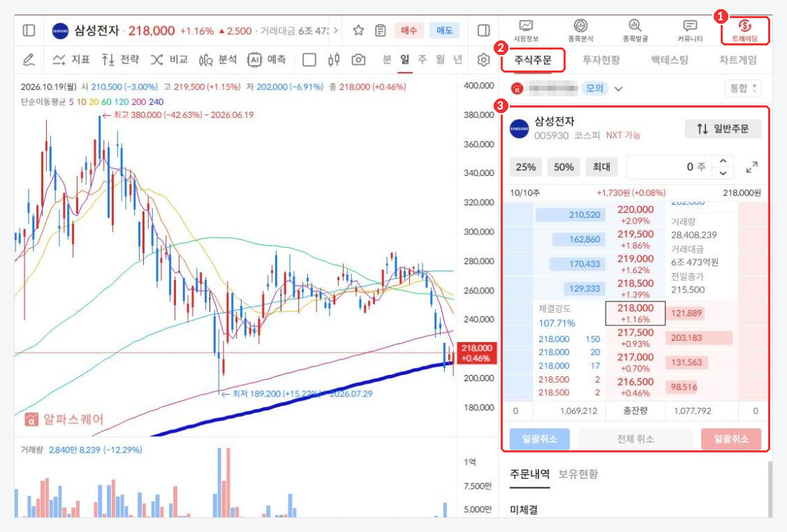This screenshot has width=787, height=532.
Task: Select the 차트게임 tab
Action: pos(738,60)
